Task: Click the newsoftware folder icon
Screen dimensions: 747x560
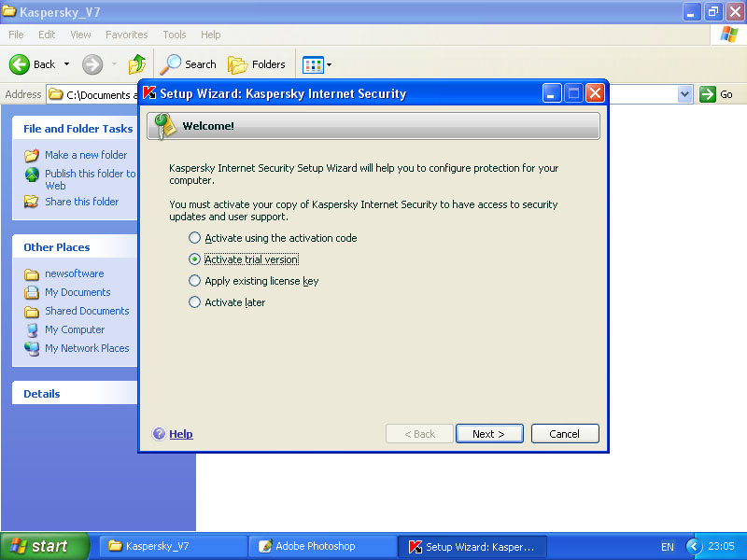Action: [32, 274]
